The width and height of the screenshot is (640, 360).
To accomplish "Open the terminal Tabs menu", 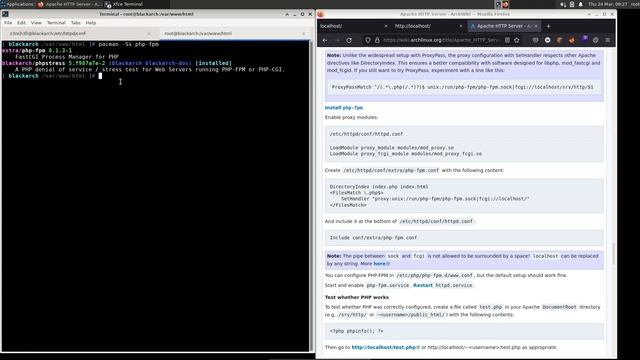I will click(76, 23).
